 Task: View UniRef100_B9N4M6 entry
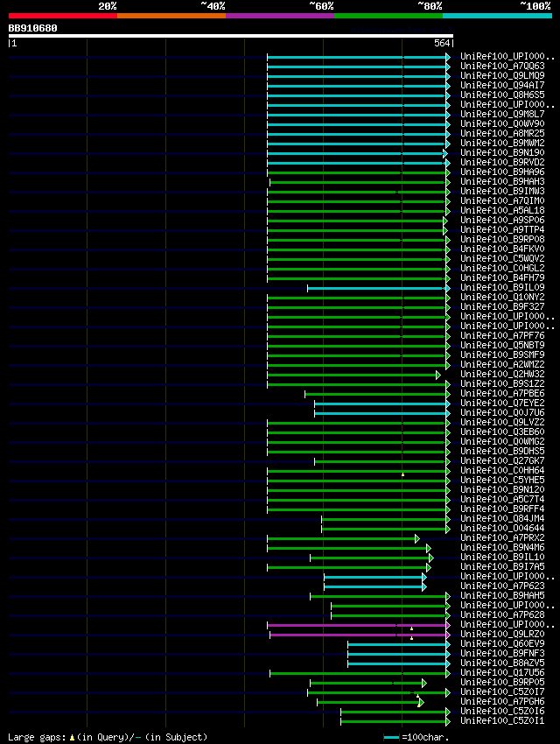point(502,548)
